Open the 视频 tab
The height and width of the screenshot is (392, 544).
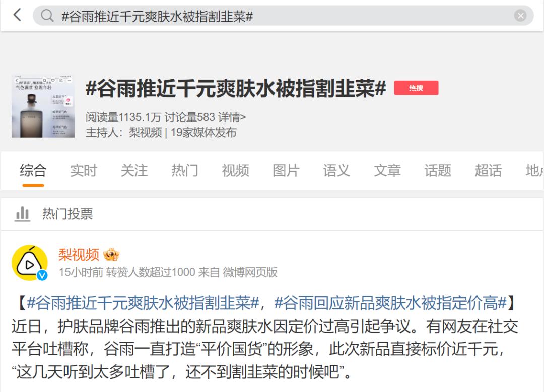coord(236,171)
